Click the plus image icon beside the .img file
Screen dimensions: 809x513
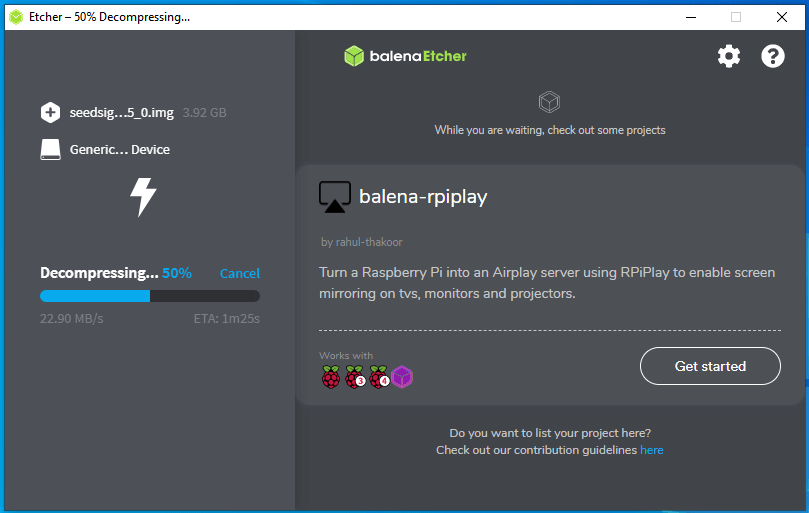pyautogui.click(x=51, y=113)
